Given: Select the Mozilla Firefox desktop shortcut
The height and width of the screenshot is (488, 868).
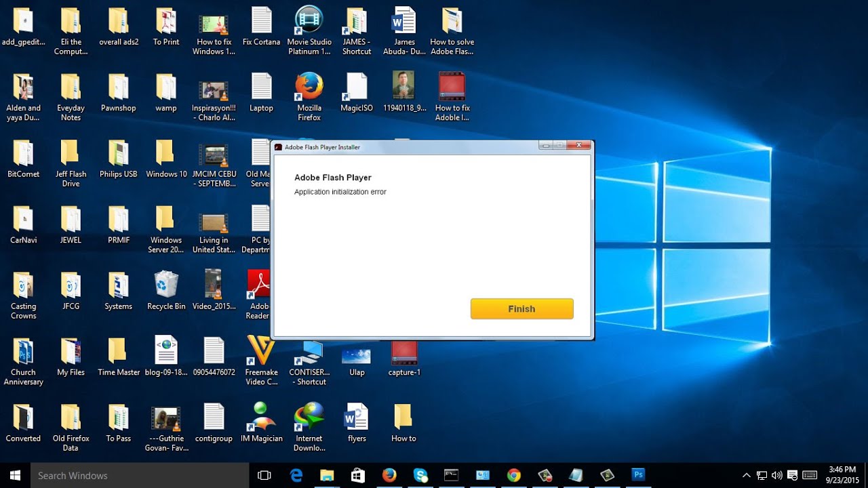Looking at the screenshot, I should (x=309, y=97).
